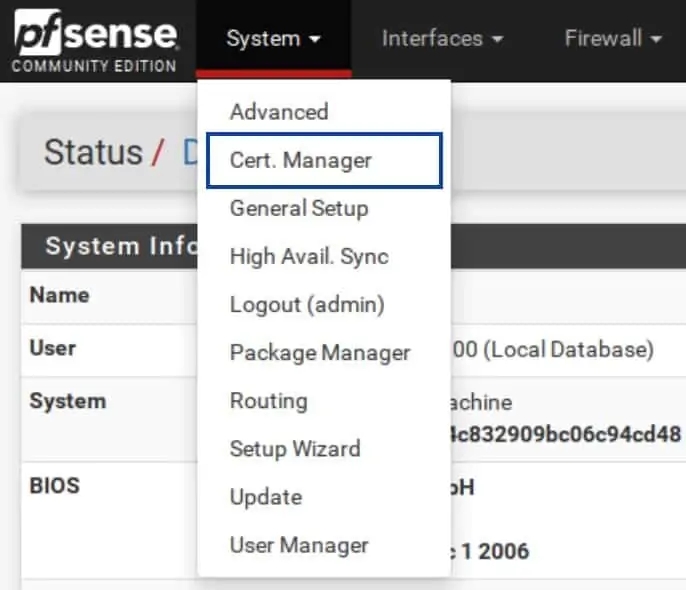Click the Name row label
This screenshot has width=686, height=590.
(x=59, y=295)
